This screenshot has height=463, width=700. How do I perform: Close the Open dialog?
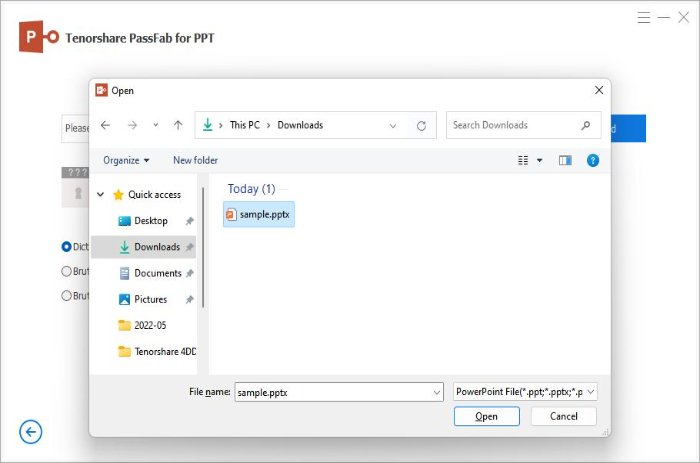[x=599, y=90]
